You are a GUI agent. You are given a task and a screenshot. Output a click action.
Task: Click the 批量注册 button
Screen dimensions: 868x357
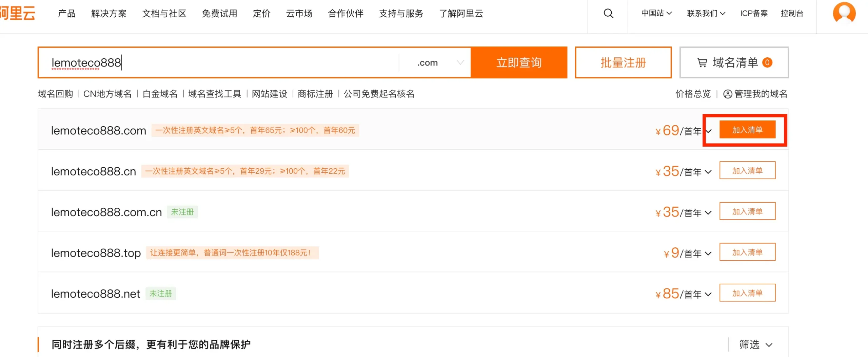[623, 63]
